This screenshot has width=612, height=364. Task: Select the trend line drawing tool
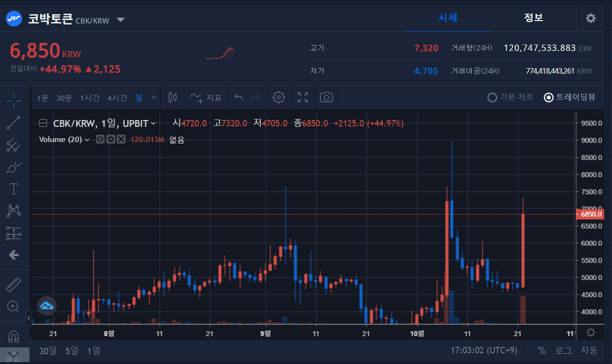(14, 123)
